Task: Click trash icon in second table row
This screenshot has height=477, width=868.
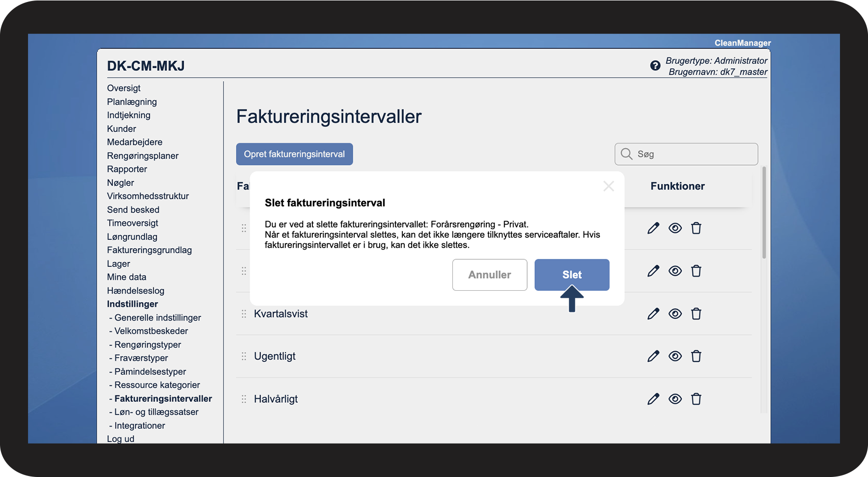Action: pyautogui.click(x=696, y=271)
